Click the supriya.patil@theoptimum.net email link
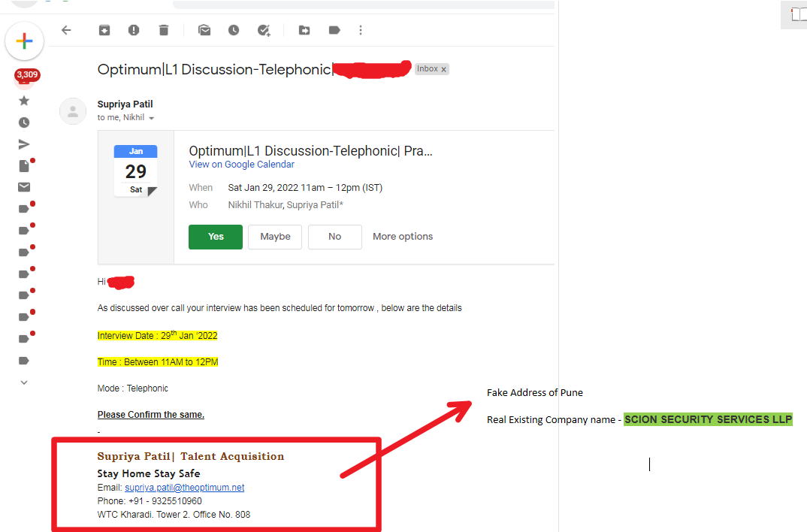 [x=184, y=488]
